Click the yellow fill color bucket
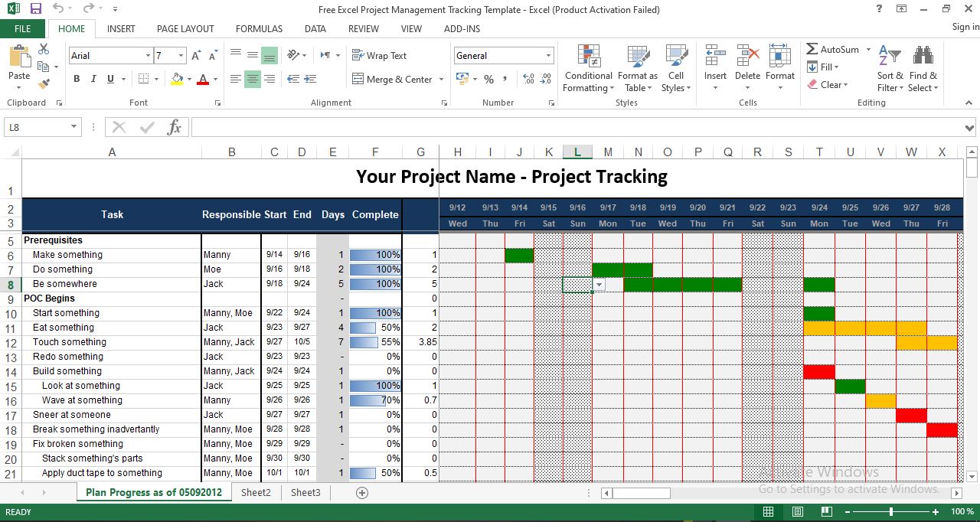 point(178,79)
